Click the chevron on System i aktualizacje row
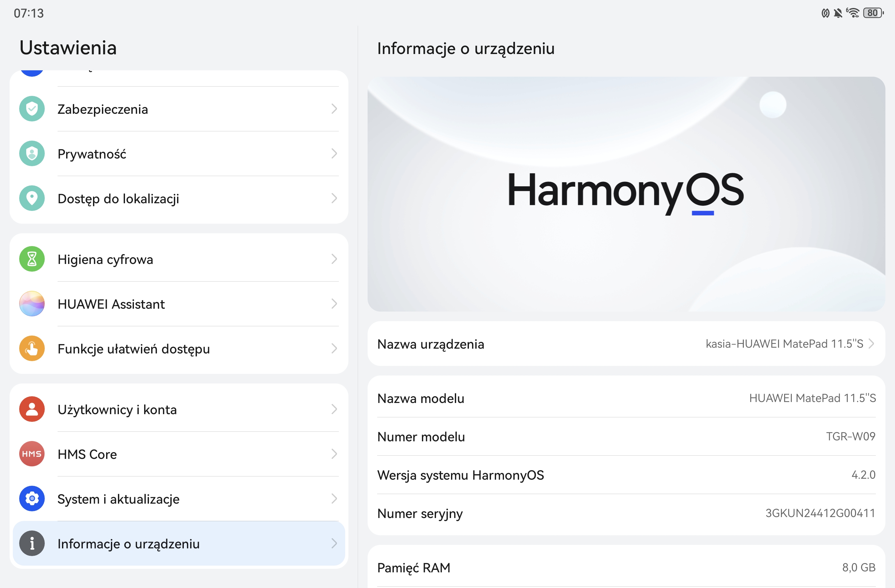Screen dimensions: 895x588 [x=334, y=499]
